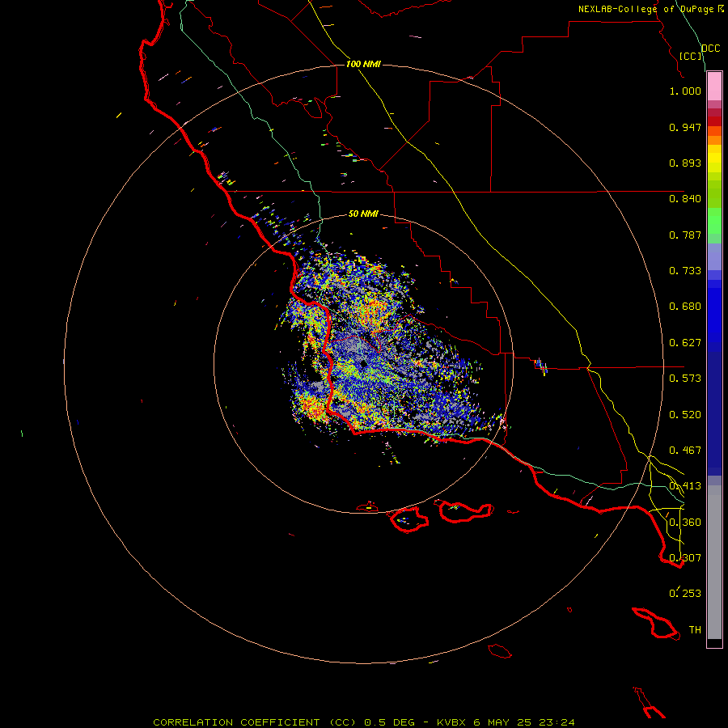
Task: Click the [CC] product label
Action: tap(690, 56)
